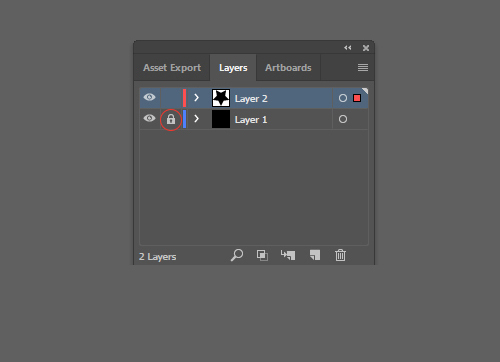Switch to the Asset Export tab
The image size is (500, 362).
[x=172, y=68]
